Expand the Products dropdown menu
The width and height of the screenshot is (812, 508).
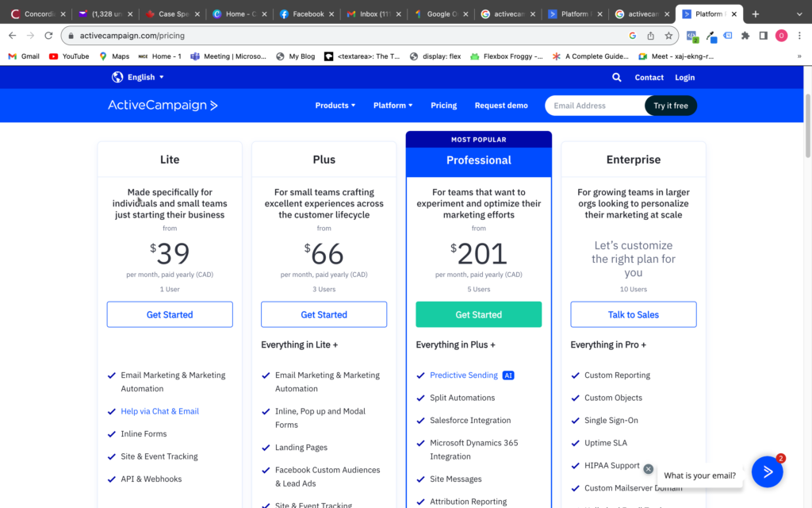pos(335,106)
